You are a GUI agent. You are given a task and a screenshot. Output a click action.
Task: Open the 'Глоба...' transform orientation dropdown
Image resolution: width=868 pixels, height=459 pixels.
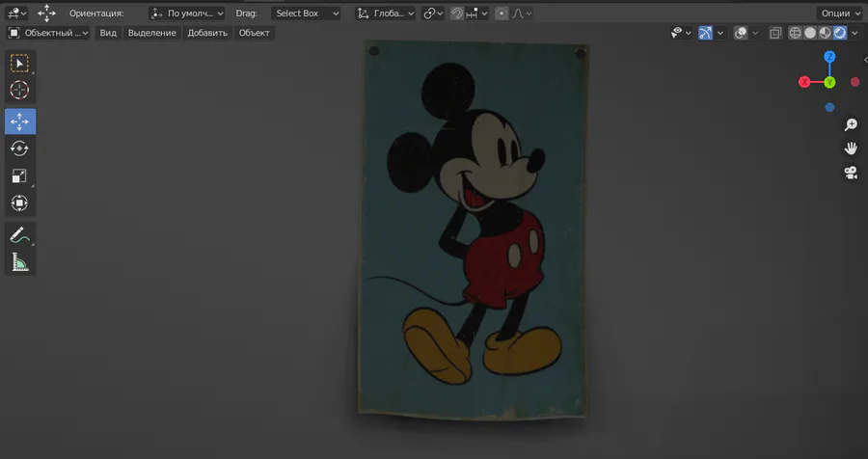pos(385,13)
